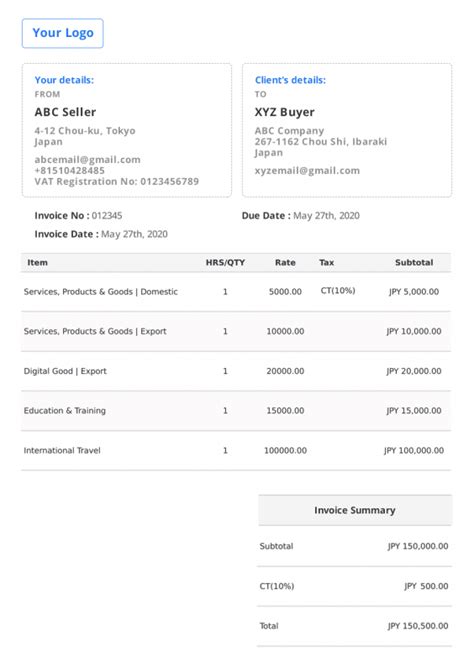Select the Digital Good Export item

pos(65,371)
